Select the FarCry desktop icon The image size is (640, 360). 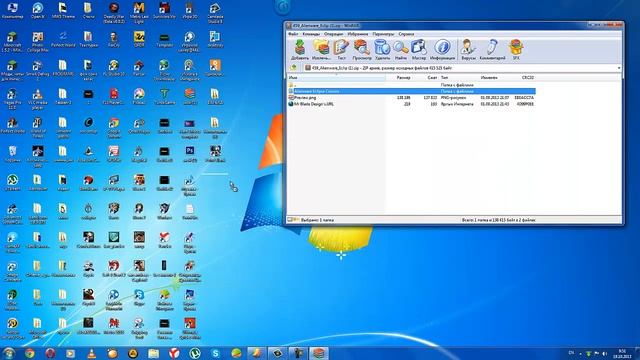tap(113, 40)
